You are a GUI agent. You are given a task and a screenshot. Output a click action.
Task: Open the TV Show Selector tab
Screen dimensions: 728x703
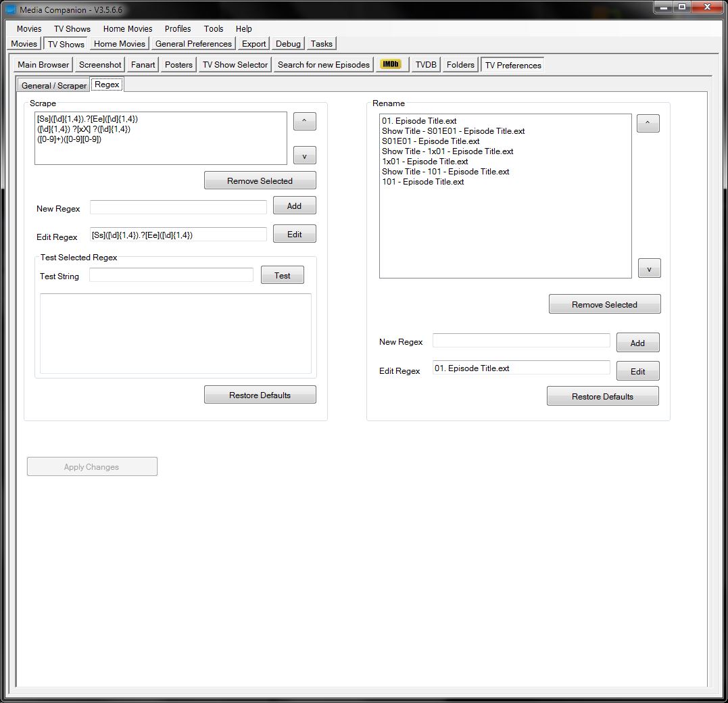click(235, 64)
